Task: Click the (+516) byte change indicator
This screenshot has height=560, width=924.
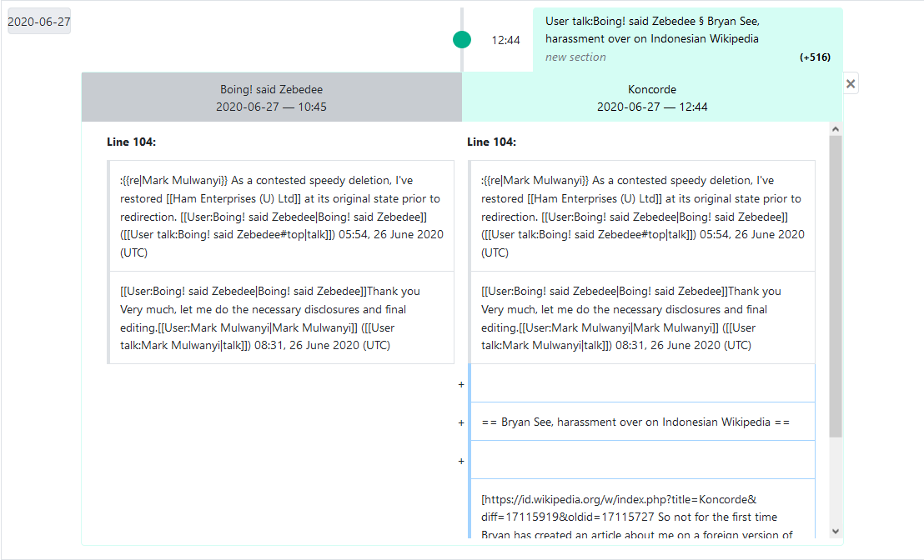Action: point(815,57)
